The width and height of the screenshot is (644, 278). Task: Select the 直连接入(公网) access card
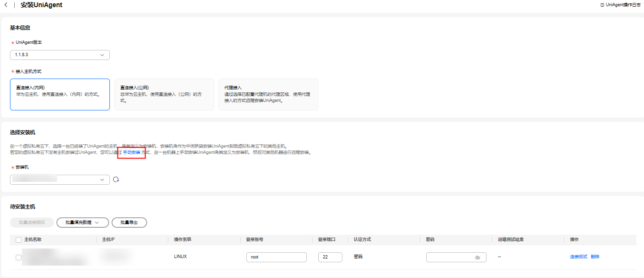coord(164,94)
